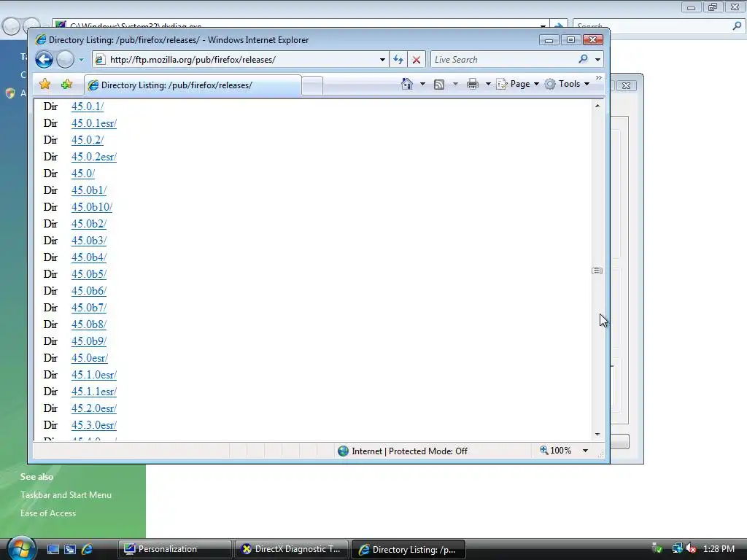Open Ease of Access link
The width and height of the screenshot is (747, 560).
coord(48,513)
